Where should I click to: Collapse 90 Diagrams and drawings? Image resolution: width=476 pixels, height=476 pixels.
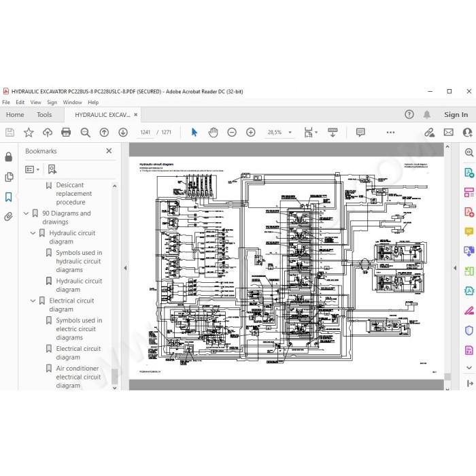[26, 214]
